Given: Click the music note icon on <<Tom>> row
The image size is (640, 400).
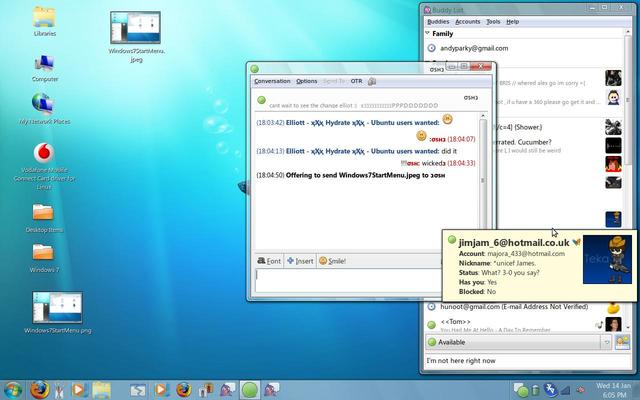Looking at the screenshot, I should tap(599, 325).
